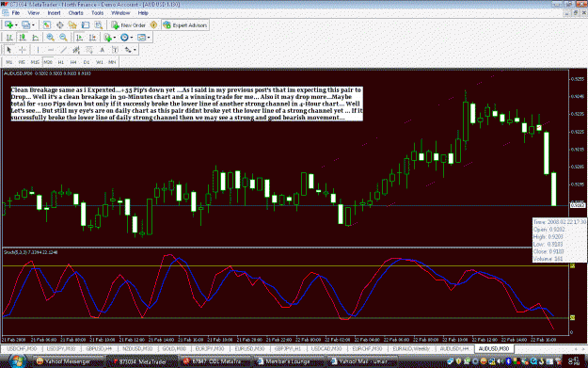The width and height of the screenshot is (588, 368).
Task: Select the Trendline drawing tool
Action: click(x=63, y=50)
